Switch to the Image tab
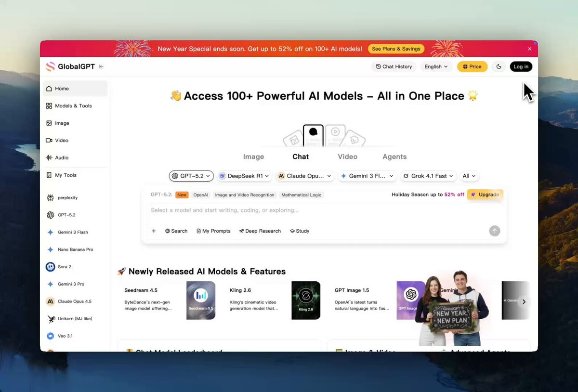Image resolution: width=578 pixels, height=392 pixels. pos(253,157)
